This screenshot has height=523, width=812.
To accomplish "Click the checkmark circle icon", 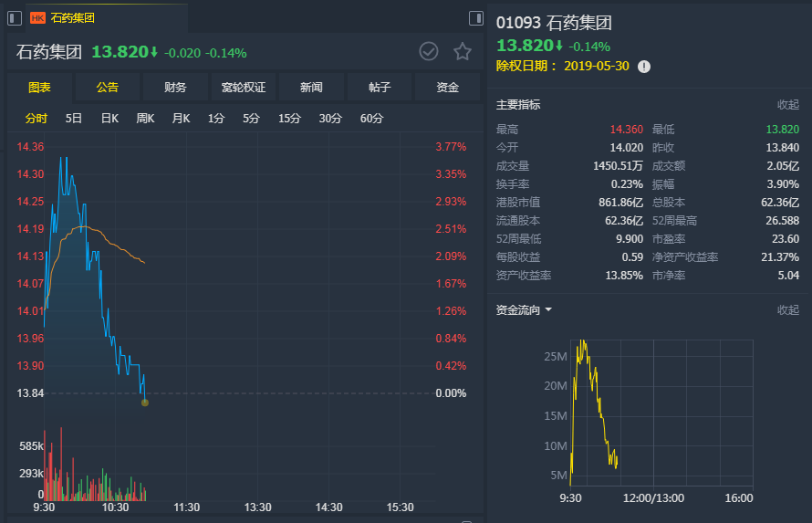I will coord(428,51).
